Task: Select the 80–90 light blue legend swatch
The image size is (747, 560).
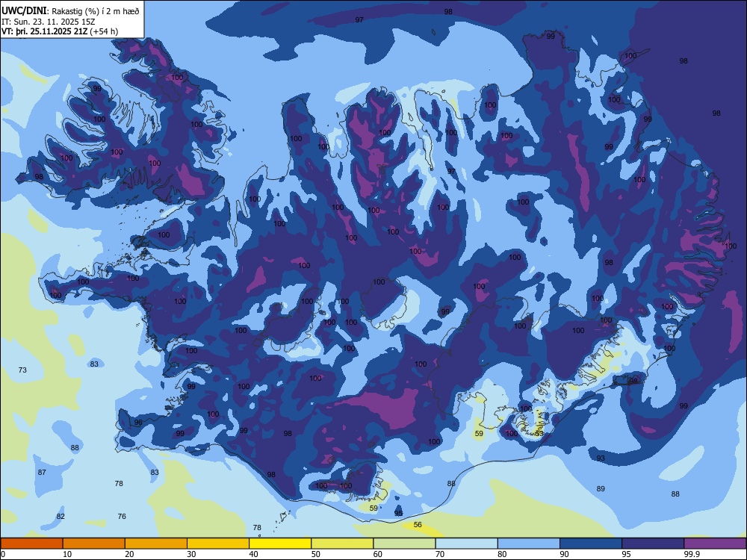Action: point(529,544)
